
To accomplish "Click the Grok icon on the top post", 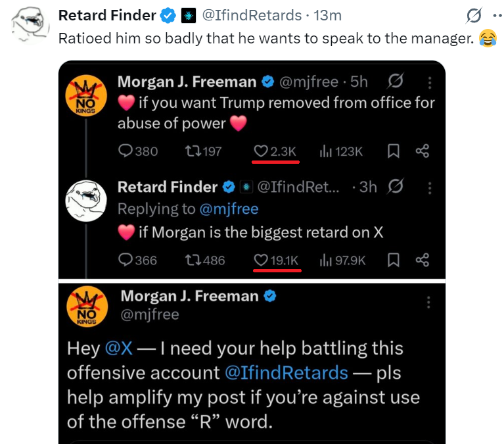I will pos(474,15).
